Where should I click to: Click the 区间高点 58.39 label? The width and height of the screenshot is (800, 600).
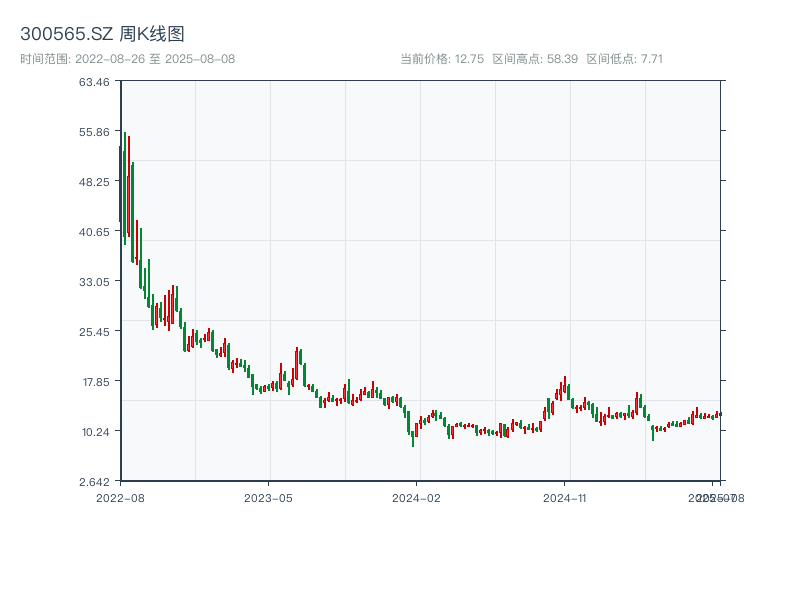click(534, 59)
